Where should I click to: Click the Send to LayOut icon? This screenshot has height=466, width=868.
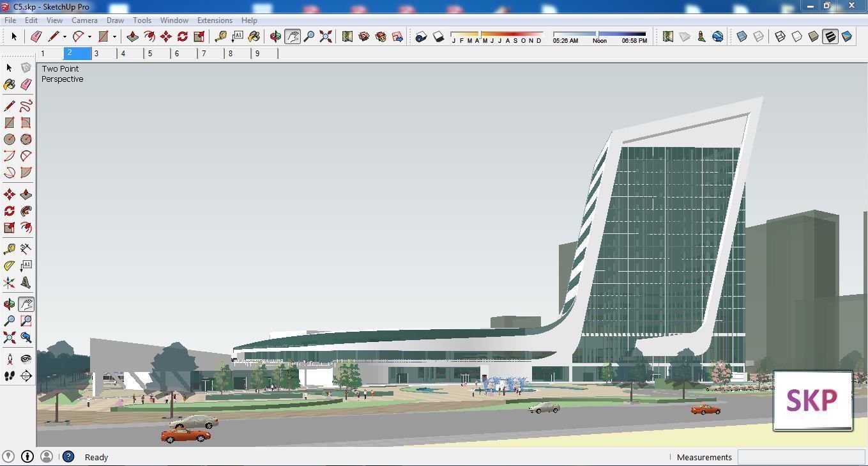[397, 36]
